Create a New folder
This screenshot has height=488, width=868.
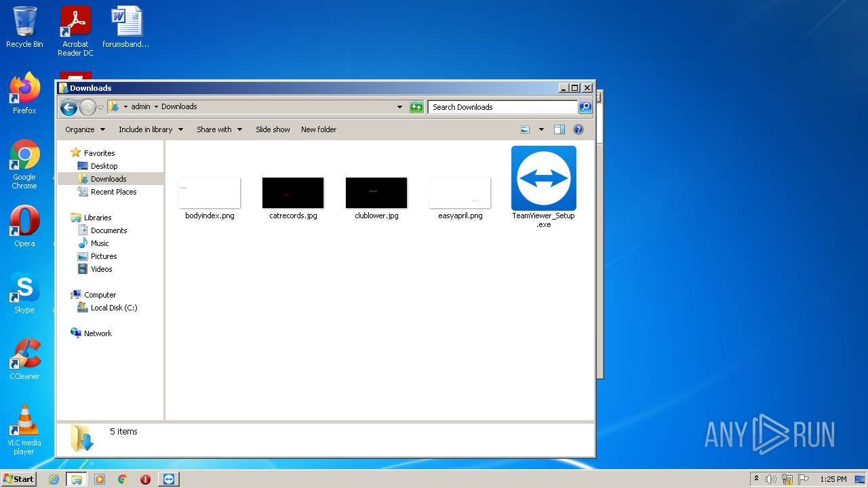click(x=319, y=129)
